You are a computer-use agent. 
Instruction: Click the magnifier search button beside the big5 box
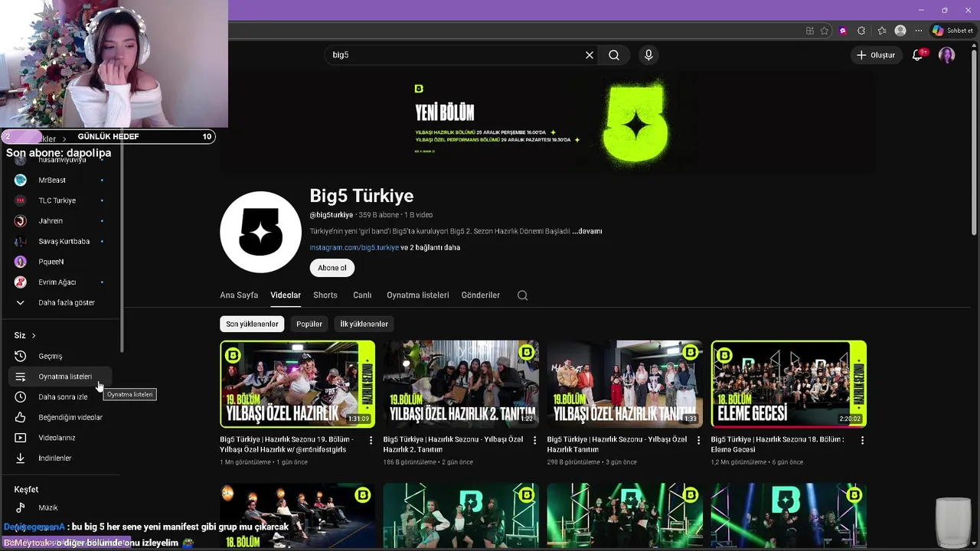(614, 55)
